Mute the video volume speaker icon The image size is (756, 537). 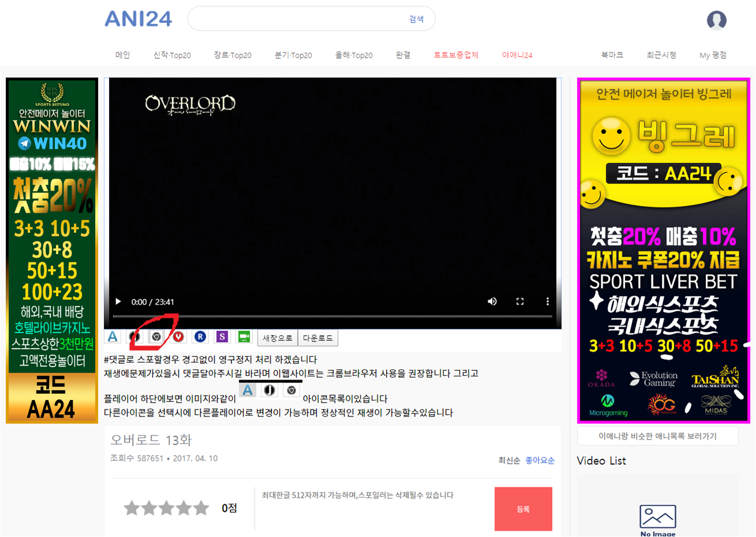tap(492, 302)
